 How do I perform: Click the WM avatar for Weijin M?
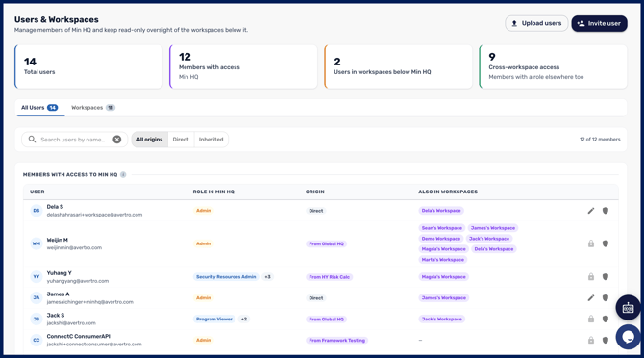click(37, 243)
